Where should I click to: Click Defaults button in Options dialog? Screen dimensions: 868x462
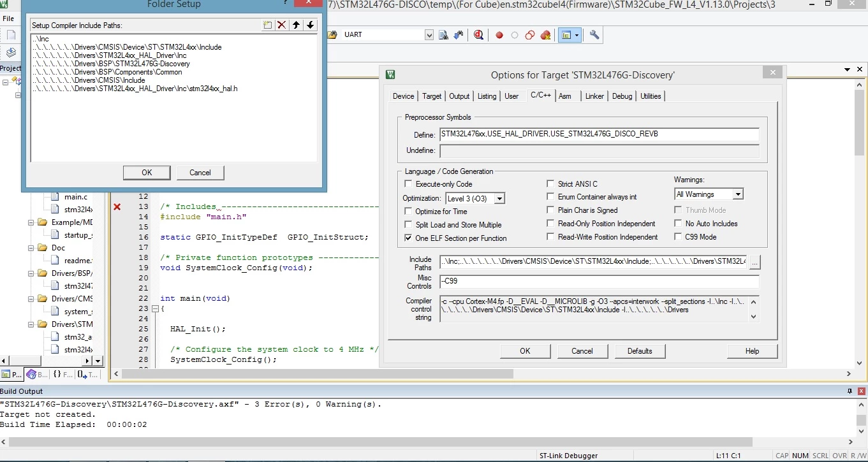[640, 351]
